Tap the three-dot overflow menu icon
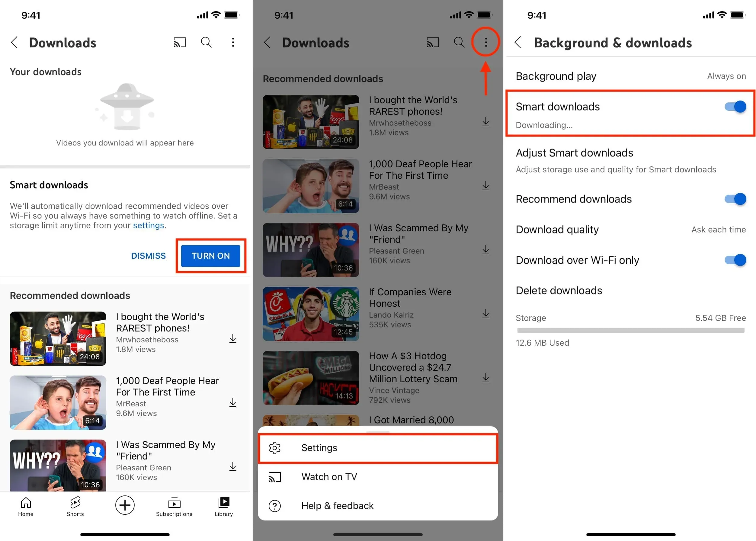This screenshot has width=756, height=541. coord(485,42)
